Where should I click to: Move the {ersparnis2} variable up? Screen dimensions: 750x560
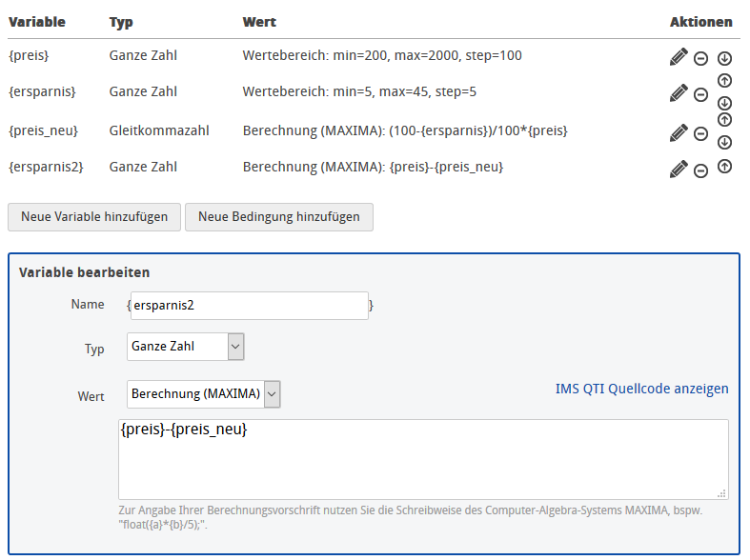click(723, 167)
